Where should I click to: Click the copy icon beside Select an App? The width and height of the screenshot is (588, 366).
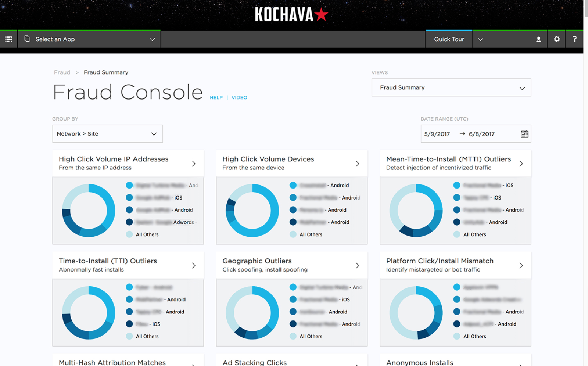(27, 39)
